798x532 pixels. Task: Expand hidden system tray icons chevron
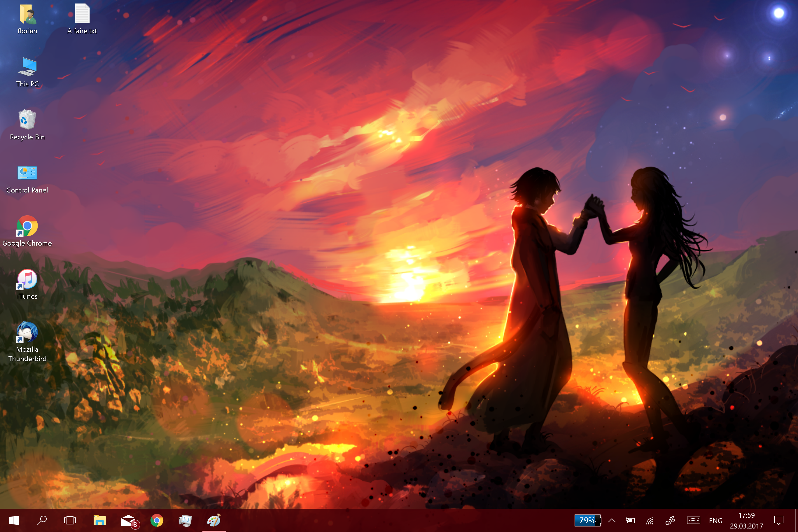612,520
